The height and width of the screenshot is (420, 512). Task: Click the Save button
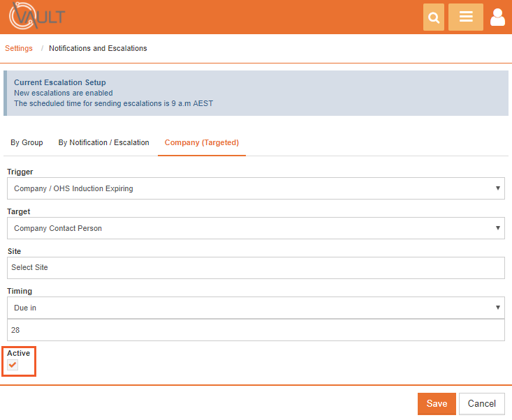(437, 404)
